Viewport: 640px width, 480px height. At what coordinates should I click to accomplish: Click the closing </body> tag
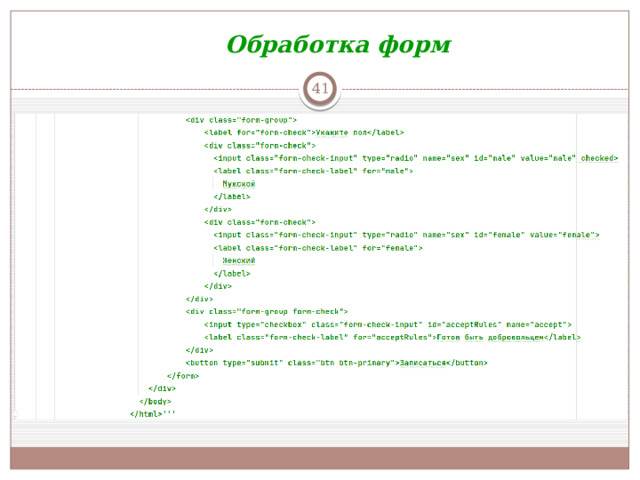pyautogui.click(x=155, y=402)
